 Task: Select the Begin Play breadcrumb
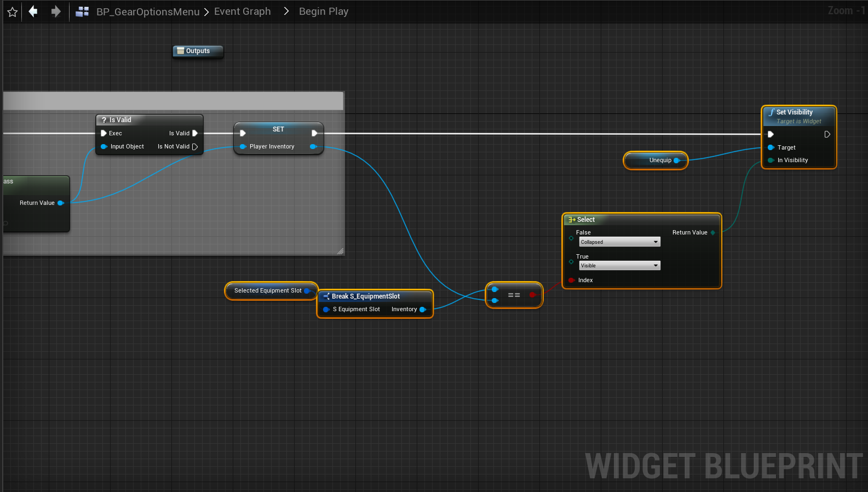click(323, 12)
